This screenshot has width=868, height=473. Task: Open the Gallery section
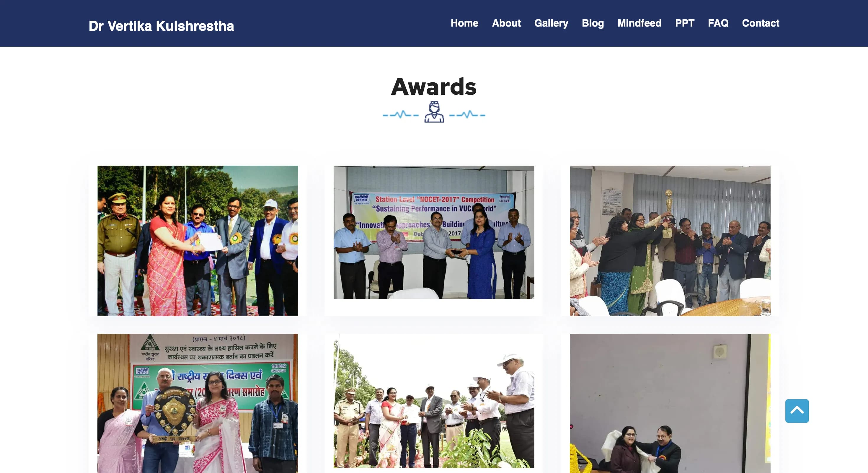[551, 23]
